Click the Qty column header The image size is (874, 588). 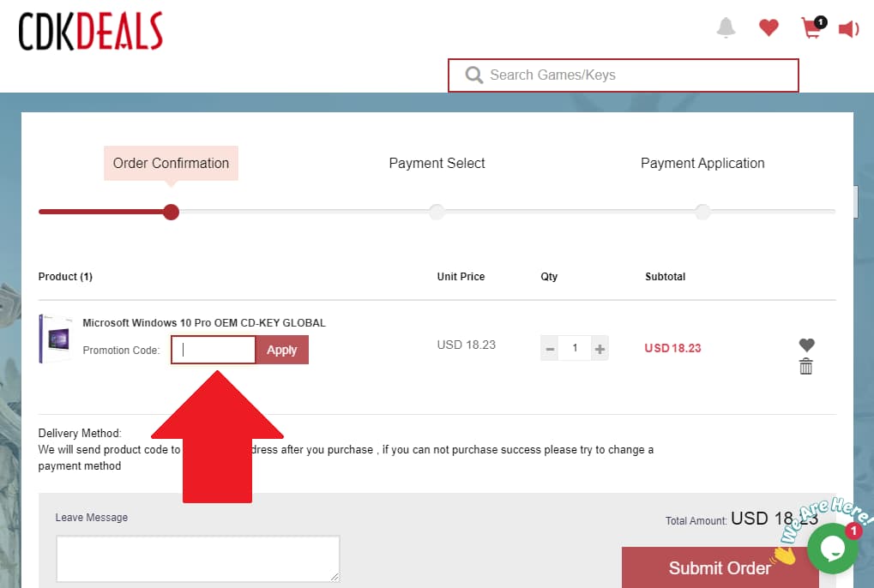tap(549, 277)
